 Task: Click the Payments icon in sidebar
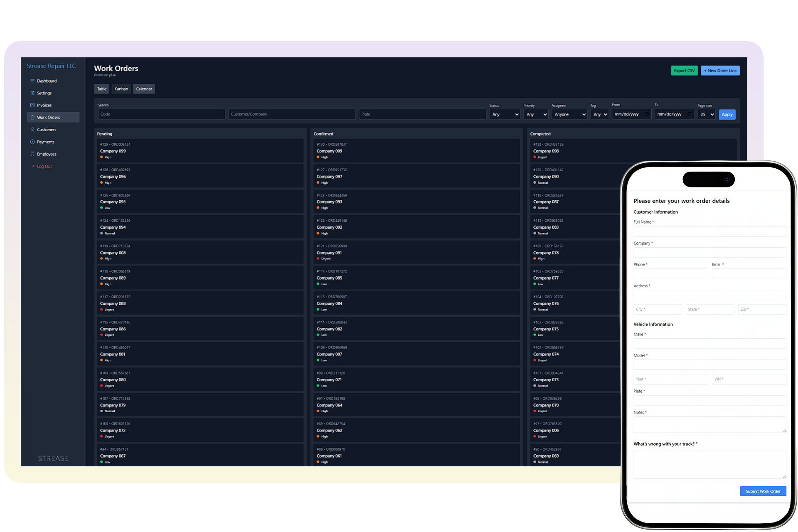(x=32, y=142)
